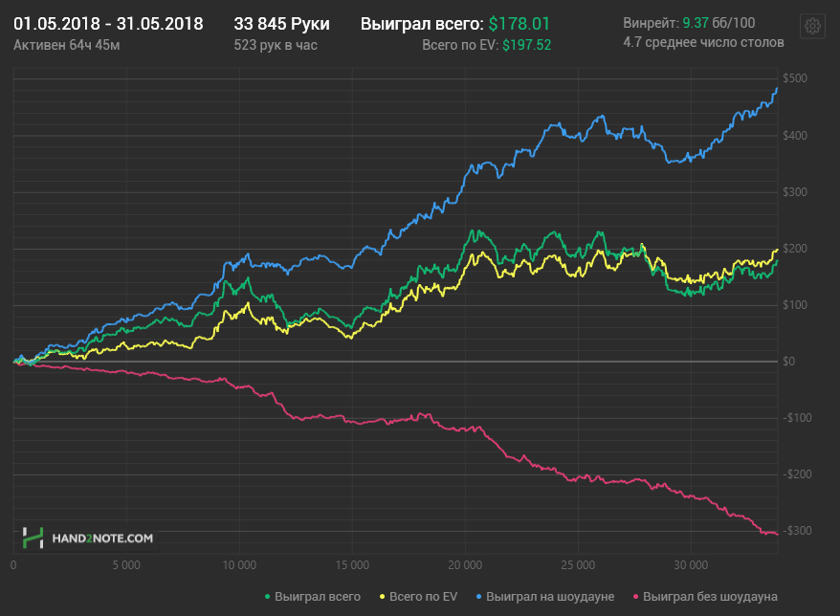Toggle the 'Выиграл без шоудауна' legend series

(x=705, y=597)
